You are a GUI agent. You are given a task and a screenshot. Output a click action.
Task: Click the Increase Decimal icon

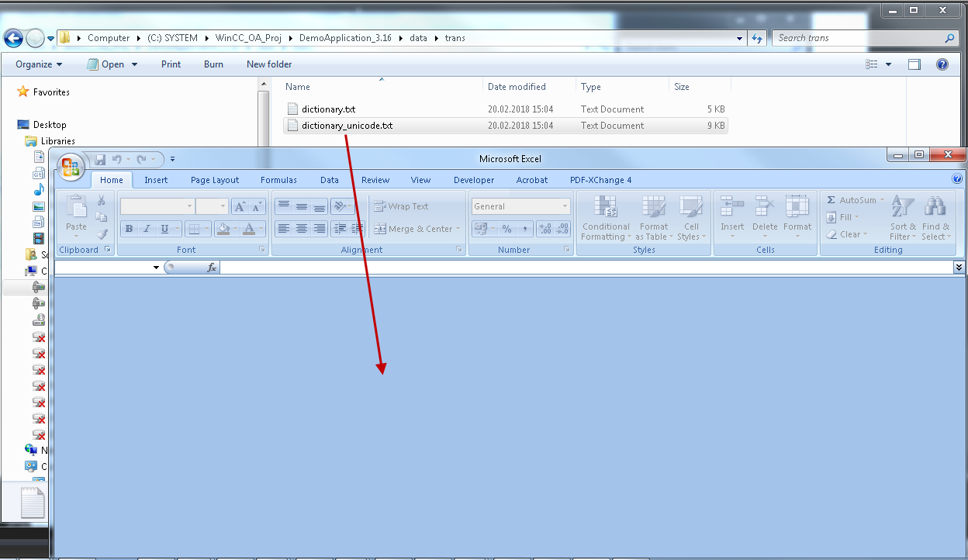pyautogui.click(x=544, y=229)
